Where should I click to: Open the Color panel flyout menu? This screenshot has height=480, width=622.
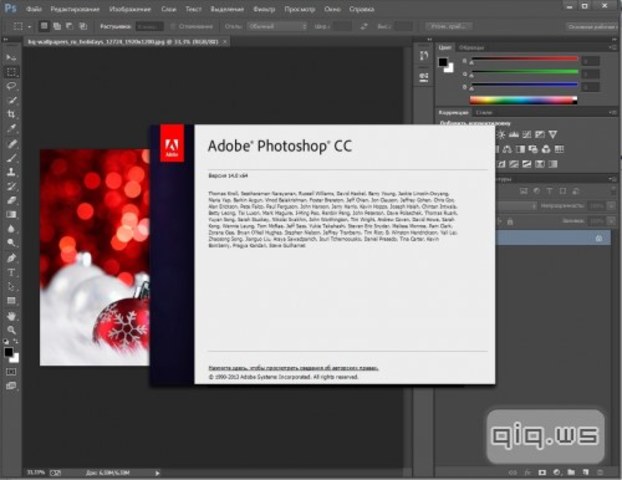pos(613,47)
